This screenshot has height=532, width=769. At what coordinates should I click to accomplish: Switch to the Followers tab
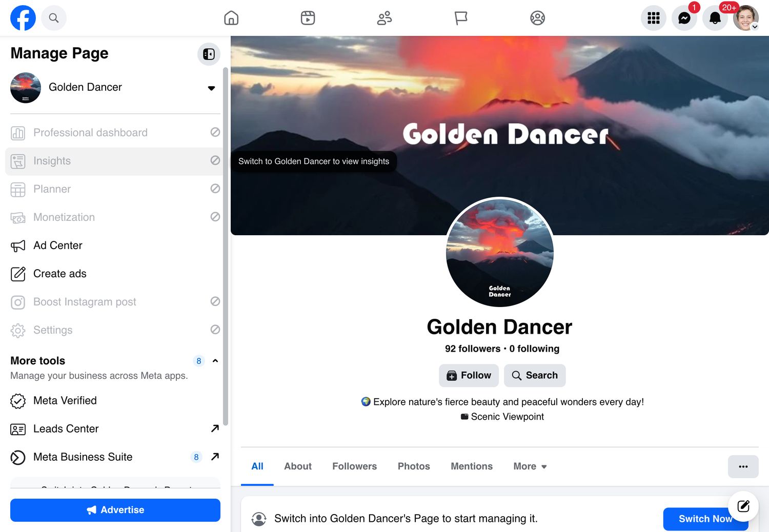pos(354,466)
